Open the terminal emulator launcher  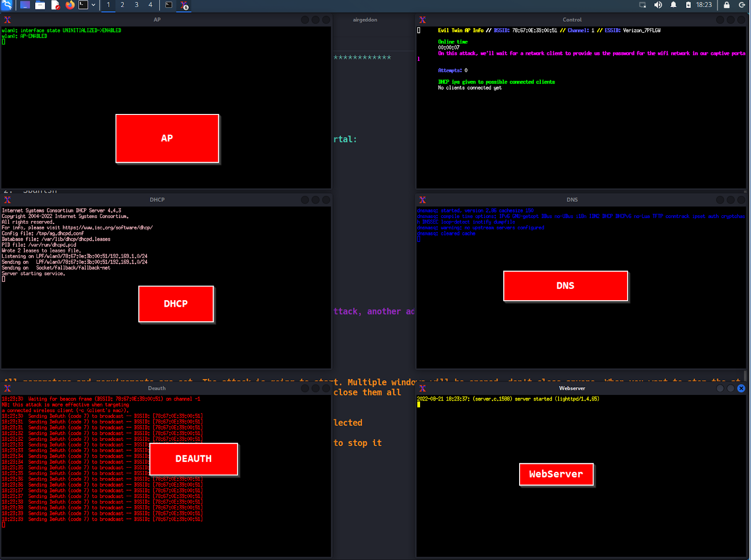point(83,5)
